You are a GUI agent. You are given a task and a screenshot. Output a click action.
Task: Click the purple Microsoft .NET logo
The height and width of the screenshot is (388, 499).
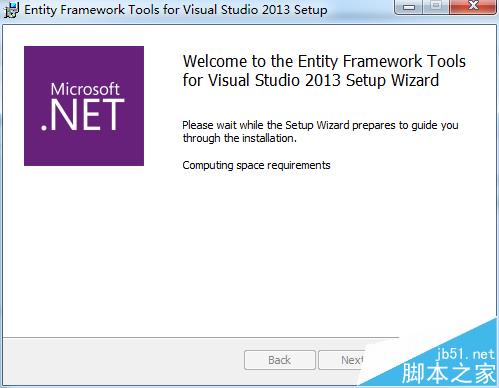(84, 106)
